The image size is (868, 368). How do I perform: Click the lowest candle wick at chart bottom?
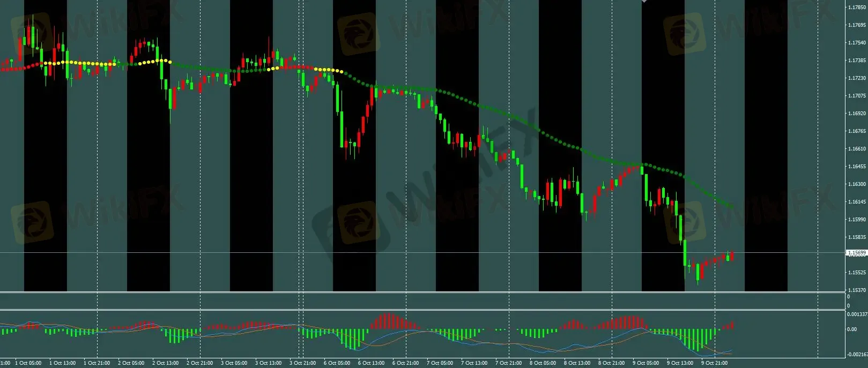tap(698, 282)
